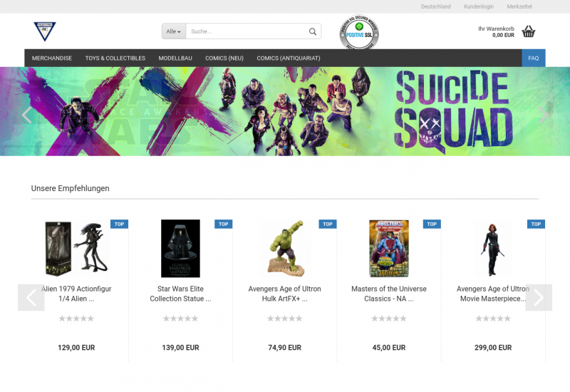Expand the 'Alle' search category dropdown
Viewport: 570px width, 392px height.
173,31
